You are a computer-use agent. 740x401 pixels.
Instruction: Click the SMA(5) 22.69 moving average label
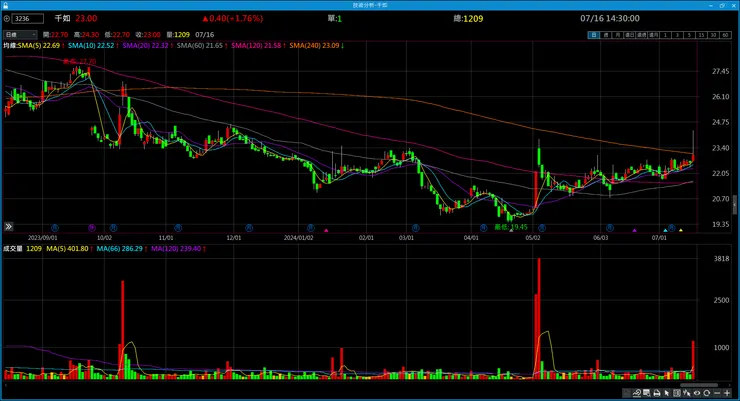[41, 46]
